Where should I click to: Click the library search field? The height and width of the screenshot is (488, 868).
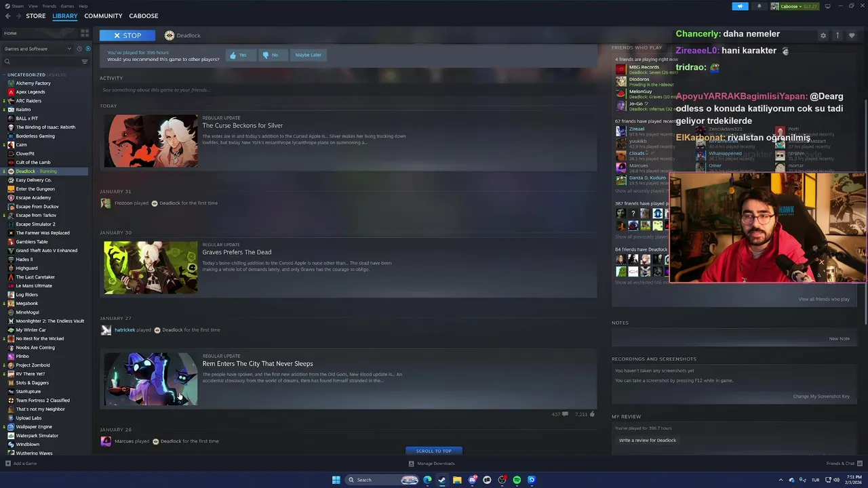click(41, 62)
